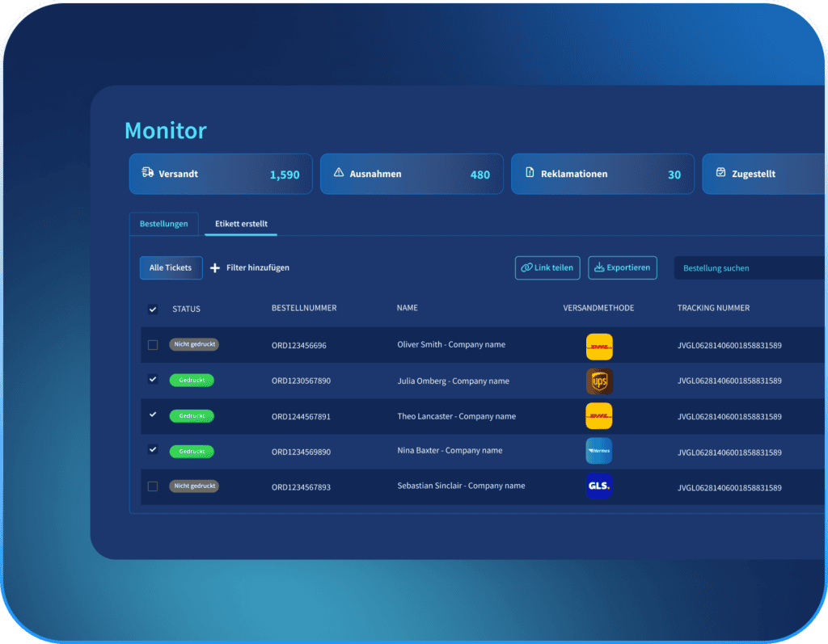The width and height of the screenshot is (828, 644).
Task: Click tracking number in Sebastian Sinclair row
Action: tap(730, 488)
